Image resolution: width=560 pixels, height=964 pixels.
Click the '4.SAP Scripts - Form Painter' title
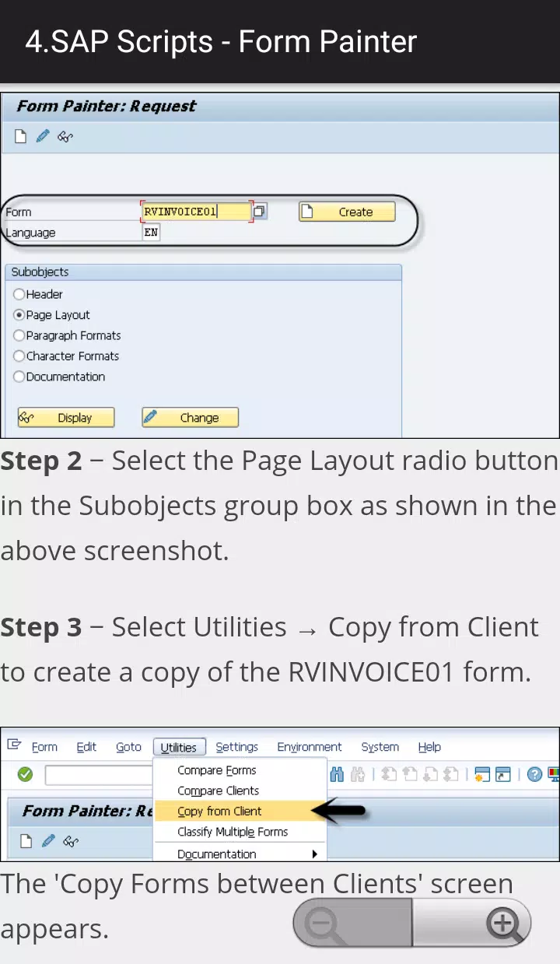pos(222,41)
